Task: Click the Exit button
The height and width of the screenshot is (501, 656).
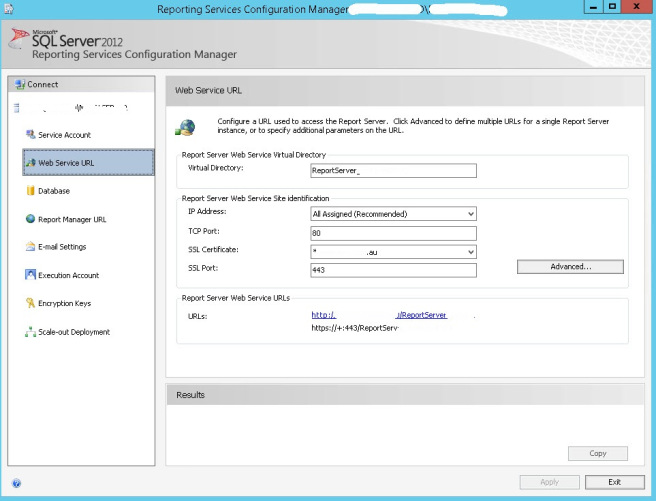Action: (615, 482)
